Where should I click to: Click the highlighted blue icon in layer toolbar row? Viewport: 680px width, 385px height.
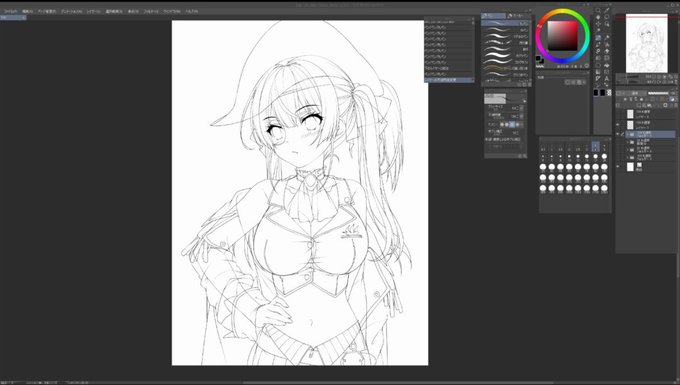[x=672, y=99]
